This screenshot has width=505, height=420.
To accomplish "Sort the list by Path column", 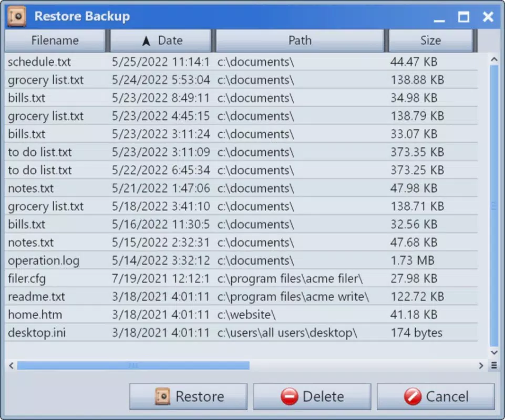I will coord(300,40).
